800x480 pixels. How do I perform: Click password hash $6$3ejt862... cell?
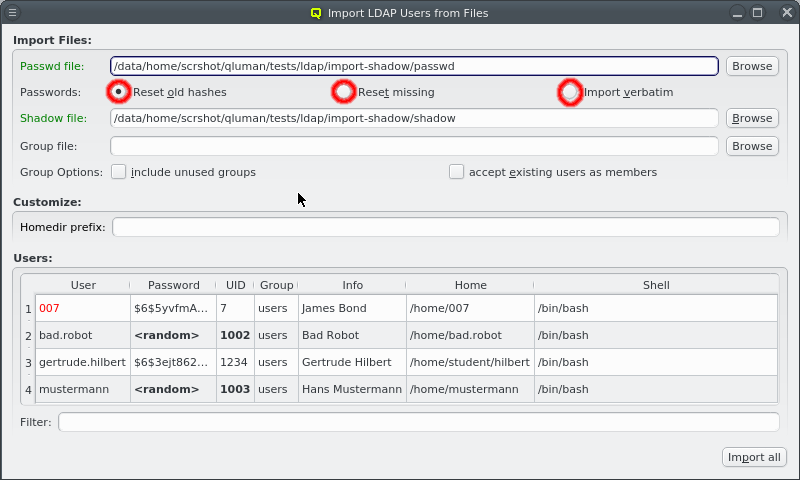tap(173, 362)
